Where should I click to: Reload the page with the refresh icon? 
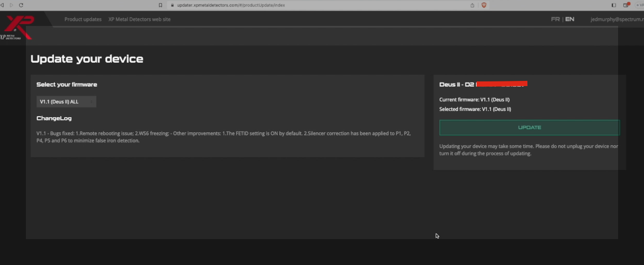coord(21,5)
